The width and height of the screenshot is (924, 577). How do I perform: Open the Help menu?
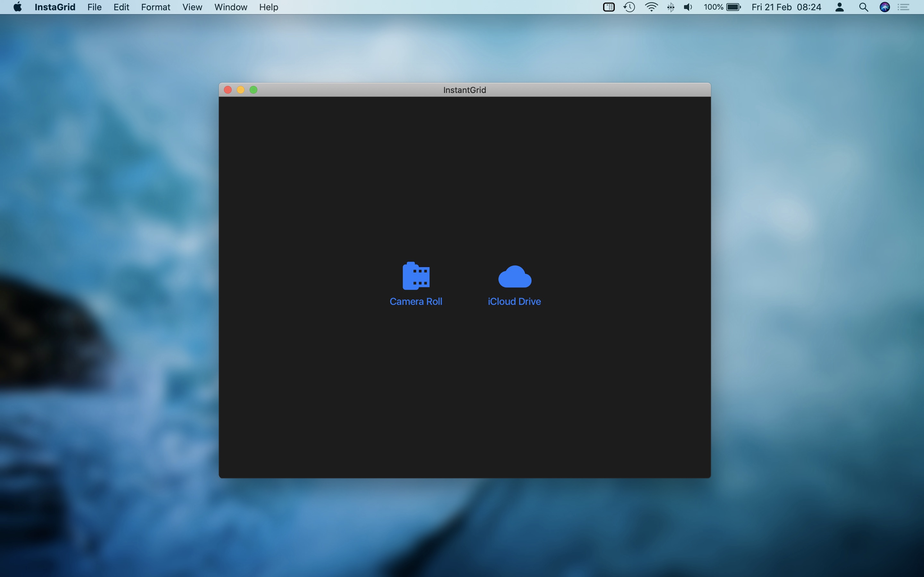(269, 7)
